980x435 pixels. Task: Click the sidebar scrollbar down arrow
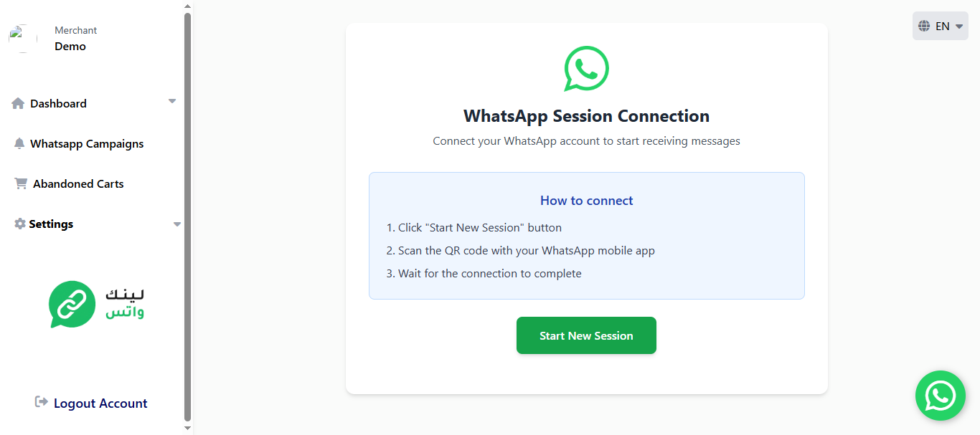point(188,429)
